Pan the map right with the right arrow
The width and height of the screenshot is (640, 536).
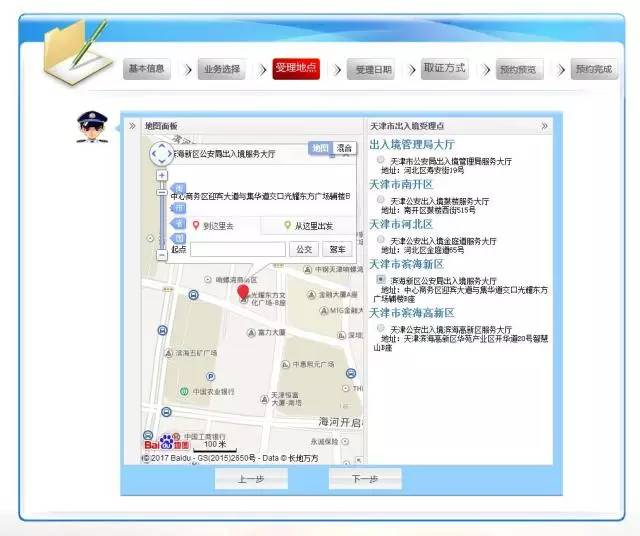(170, 154)
